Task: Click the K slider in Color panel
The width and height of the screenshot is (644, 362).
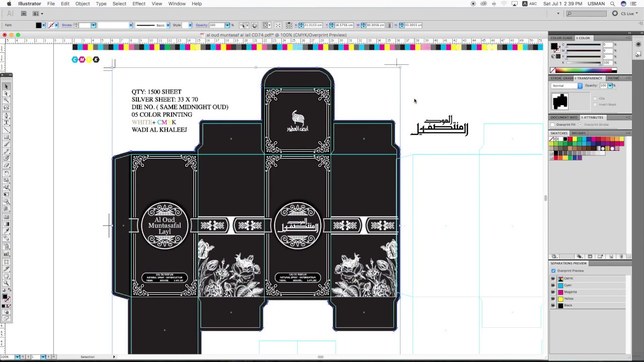Action: point(584,62)
